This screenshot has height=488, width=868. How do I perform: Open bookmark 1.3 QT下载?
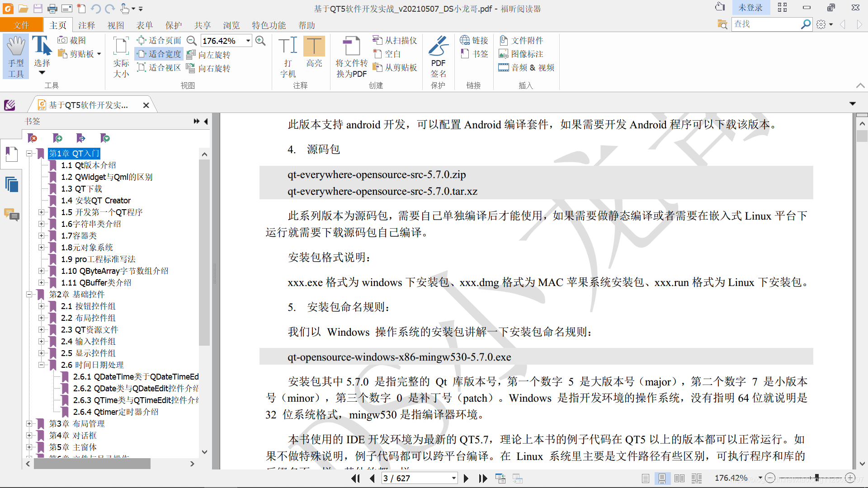(x=81, y=189)
